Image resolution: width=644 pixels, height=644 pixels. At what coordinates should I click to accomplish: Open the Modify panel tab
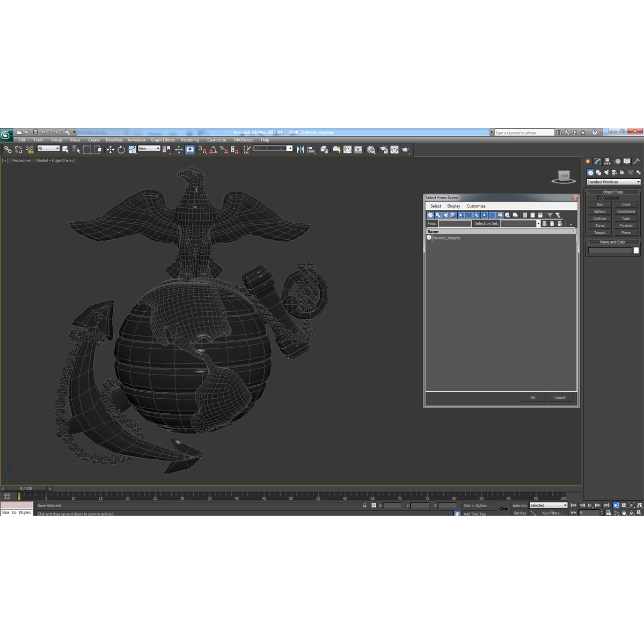point(597,161)
